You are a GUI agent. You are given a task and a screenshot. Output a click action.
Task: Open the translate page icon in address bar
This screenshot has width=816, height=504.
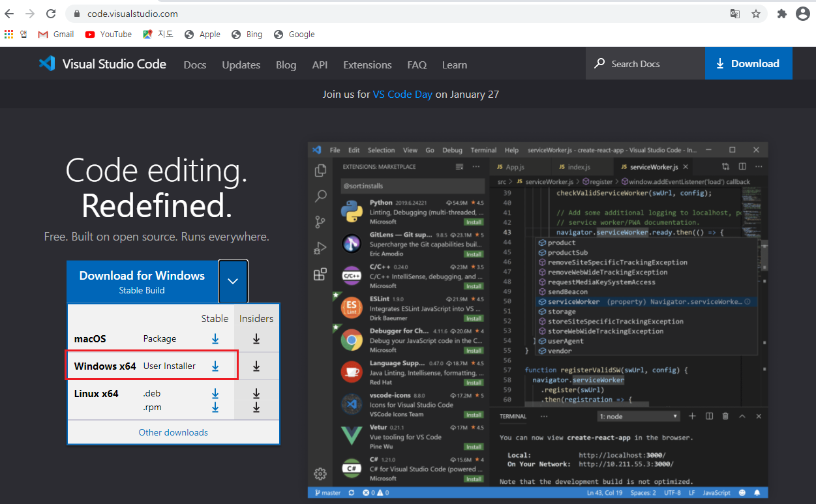coord(735,14)
